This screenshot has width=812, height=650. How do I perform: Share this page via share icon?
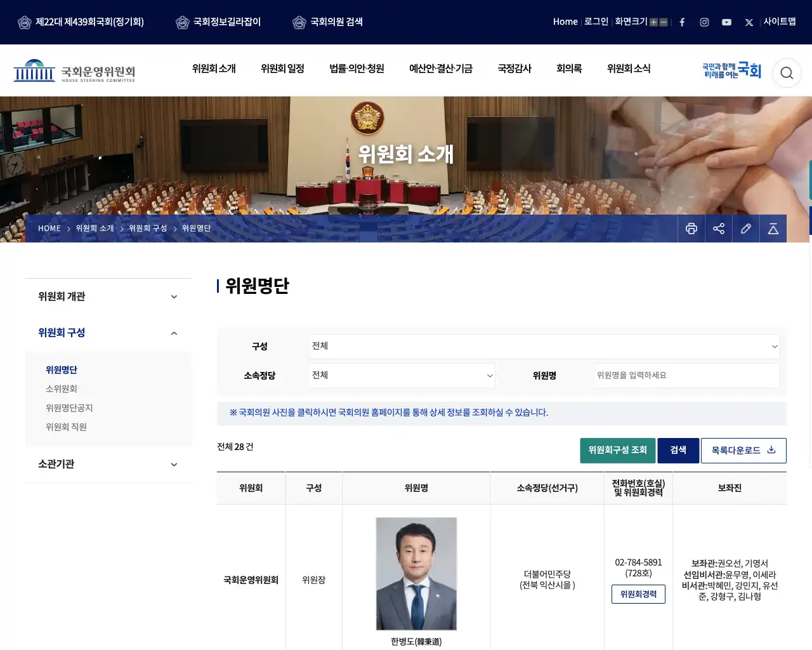pyautogui.click(x=719, y=229)
